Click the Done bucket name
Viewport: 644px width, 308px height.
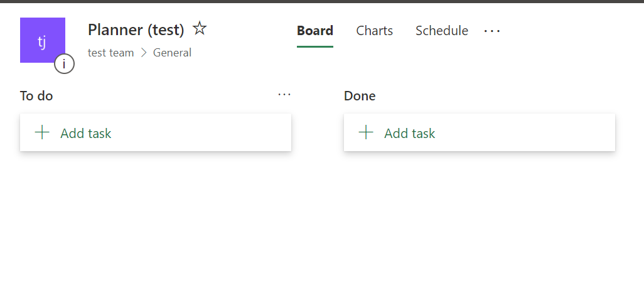coord(360,96)
